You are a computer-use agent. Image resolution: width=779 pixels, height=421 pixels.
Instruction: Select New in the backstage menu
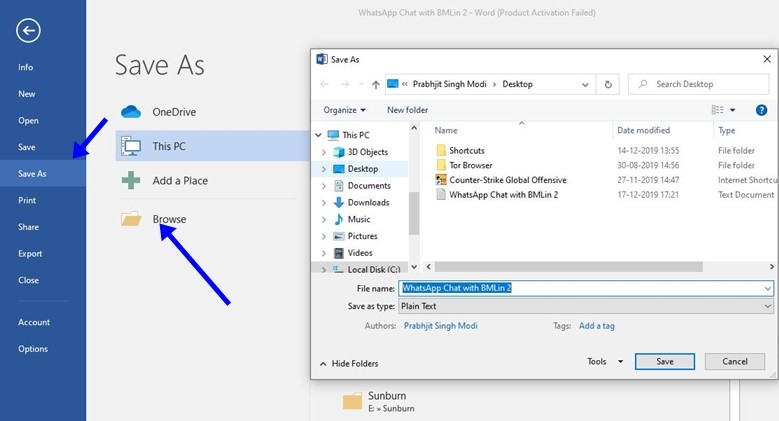coord(26,94)
